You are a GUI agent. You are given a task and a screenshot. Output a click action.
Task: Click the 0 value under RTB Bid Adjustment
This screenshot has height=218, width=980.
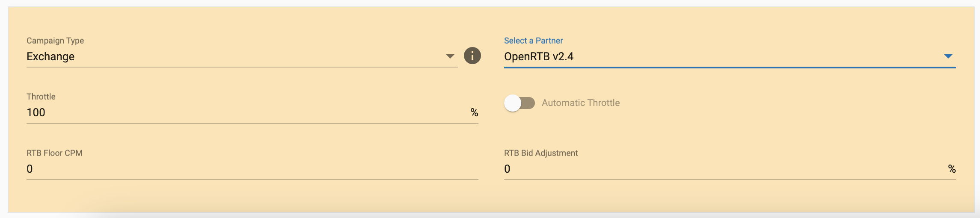(x=507, y=169)
